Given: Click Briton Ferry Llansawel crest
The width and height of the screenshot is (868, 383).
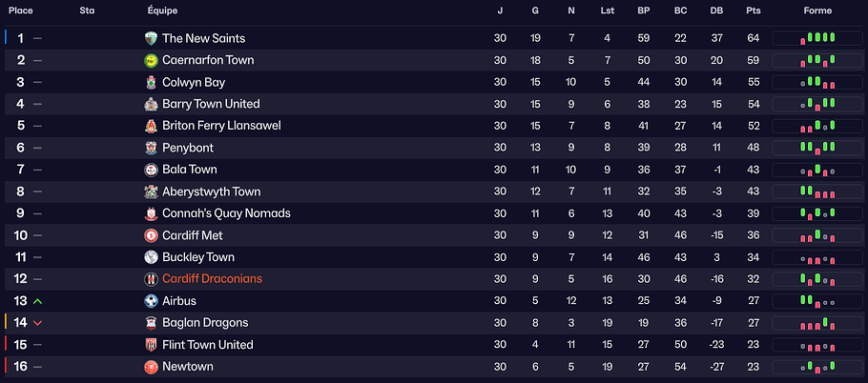Looking at the screenshot, I should [x=151, y=126].
